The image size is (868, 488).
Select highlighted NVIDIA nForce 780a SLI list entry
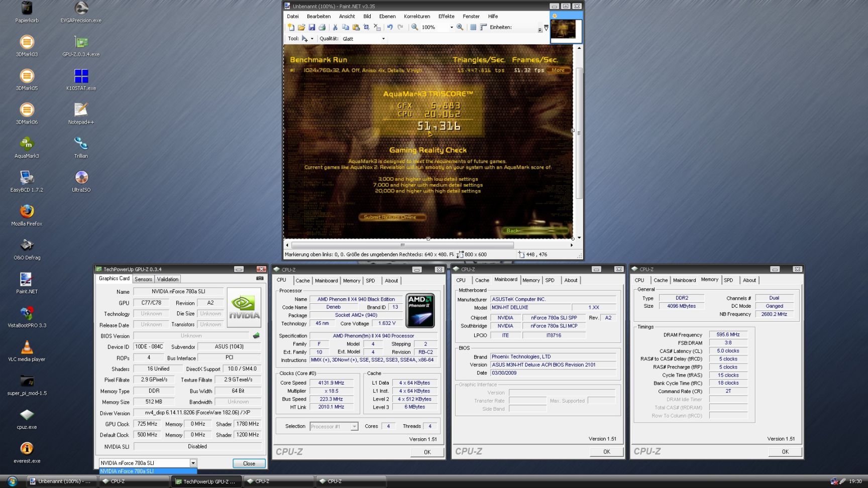coord(148,471)
